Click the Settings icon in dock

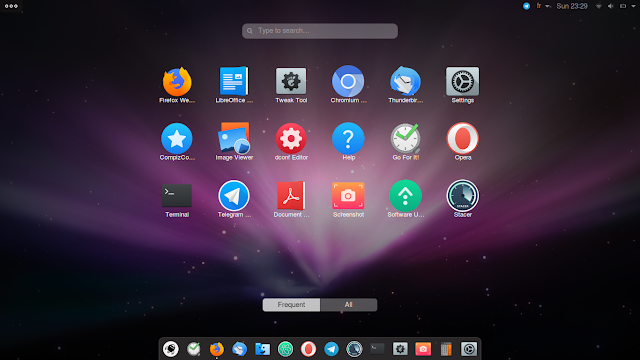(469, 349)
